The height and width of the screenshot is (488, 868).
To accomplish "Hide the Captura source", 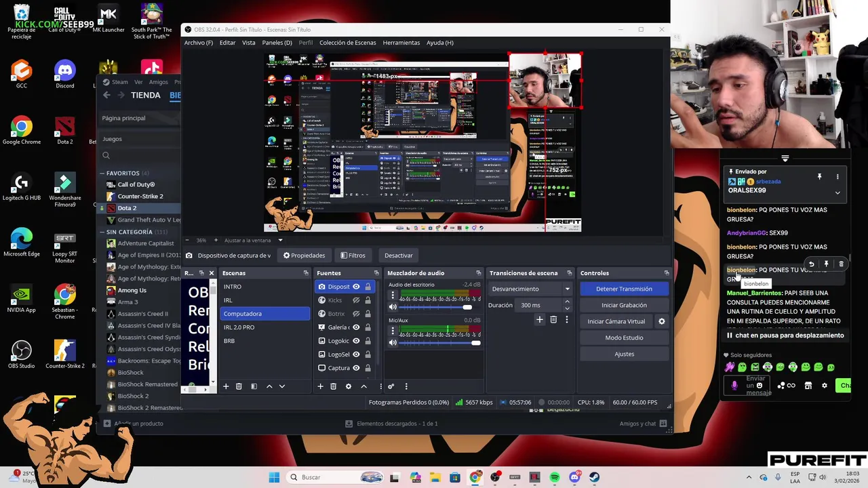I will tap(356, 368).
